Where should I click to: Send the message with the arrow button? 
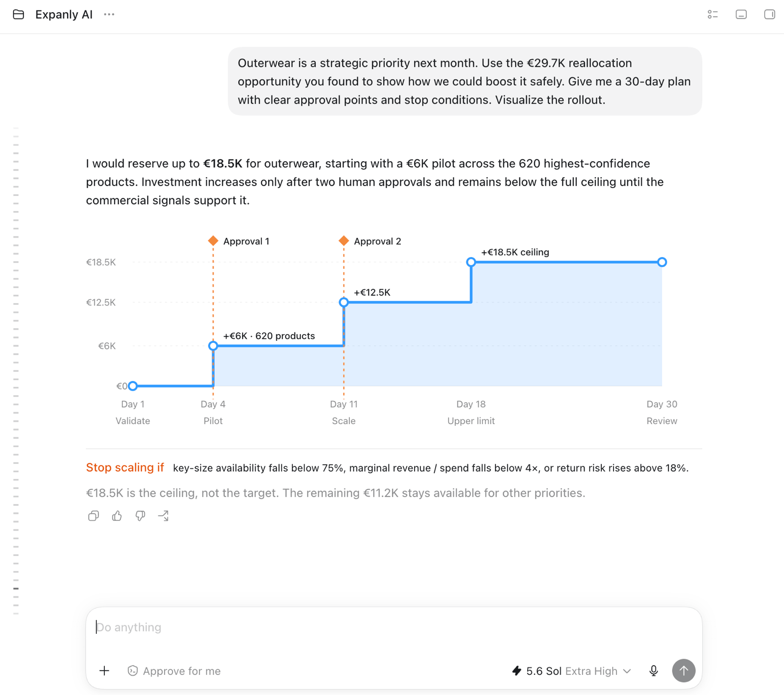coord(684,671)
